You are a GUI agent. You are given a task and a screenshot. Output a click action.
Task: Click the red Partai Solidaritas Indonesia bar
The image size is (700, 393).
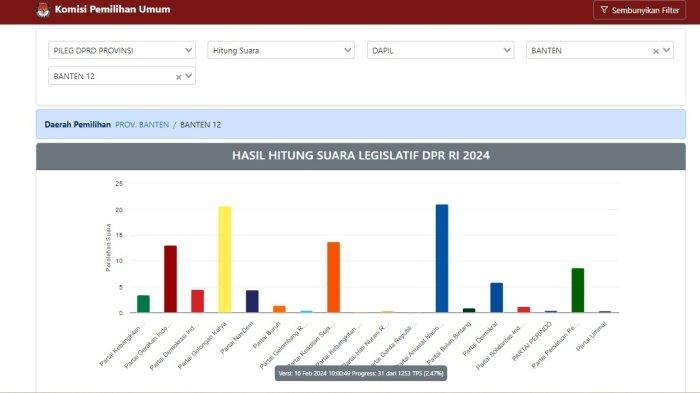pyautogui.click(x=524, y=309)
